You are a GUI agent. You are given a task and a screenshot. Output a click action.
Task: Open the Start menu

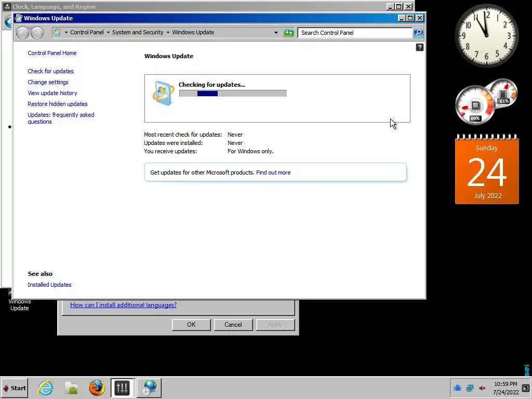[x=14, y=388]
